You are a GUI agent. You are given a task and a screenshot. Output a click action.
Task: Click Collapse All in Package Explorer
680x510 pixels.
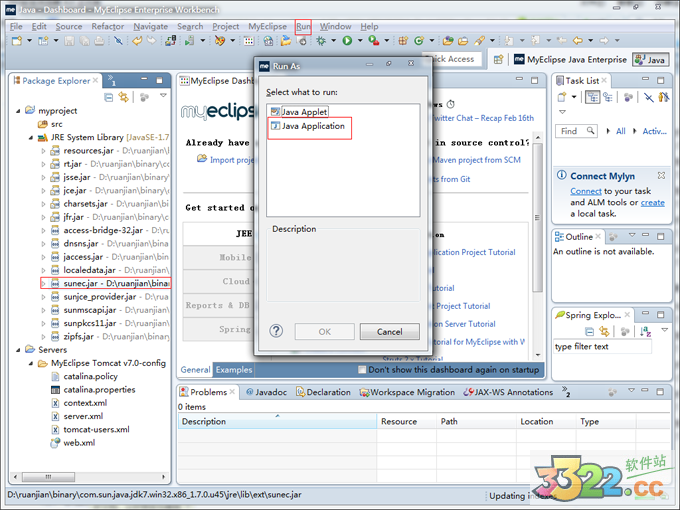coord(109,97)
